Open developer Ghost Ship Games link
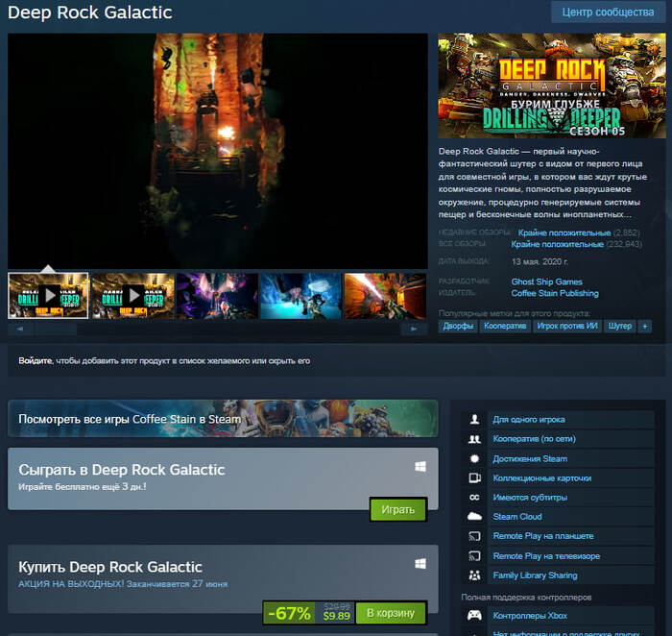This screenshot has height=636, width=672. click(546, 281)
